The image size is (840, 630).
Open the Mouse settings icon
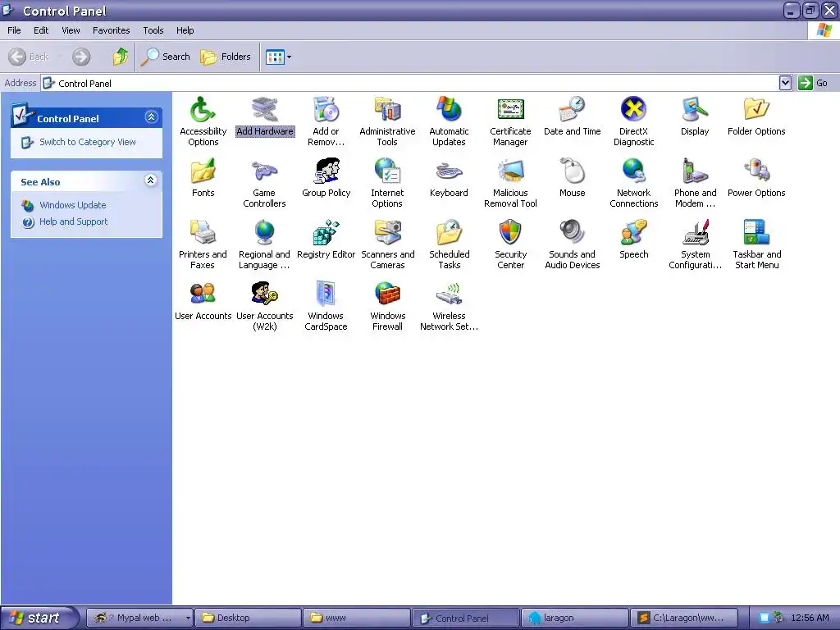pyautogui.click(x=572, y=171)
